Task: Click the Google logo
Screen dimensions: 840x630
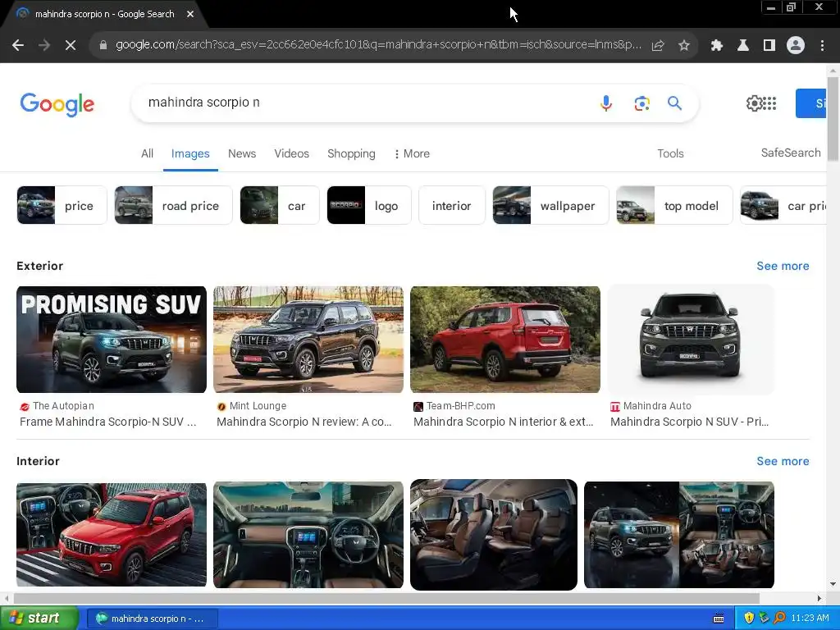Action: (57, 104)
